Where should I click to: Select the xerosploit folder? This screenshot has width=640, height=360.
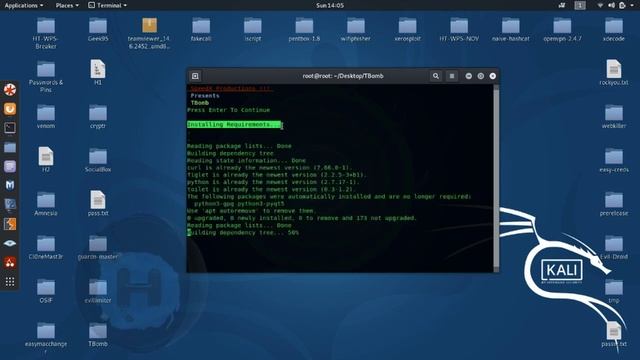(407, 30)
